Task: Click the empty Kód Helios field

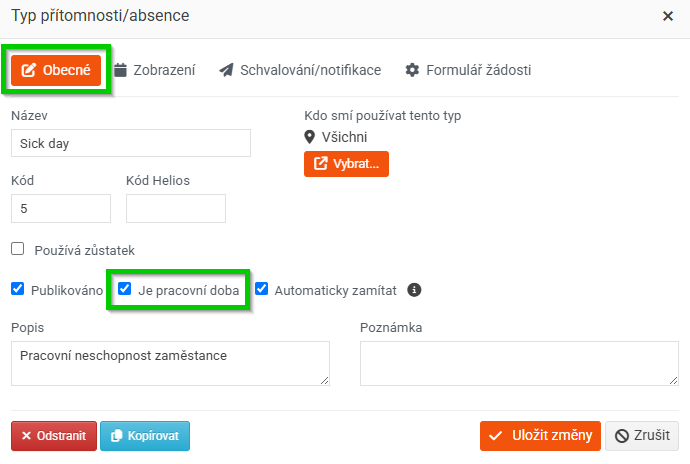Action: coord(176,208)
